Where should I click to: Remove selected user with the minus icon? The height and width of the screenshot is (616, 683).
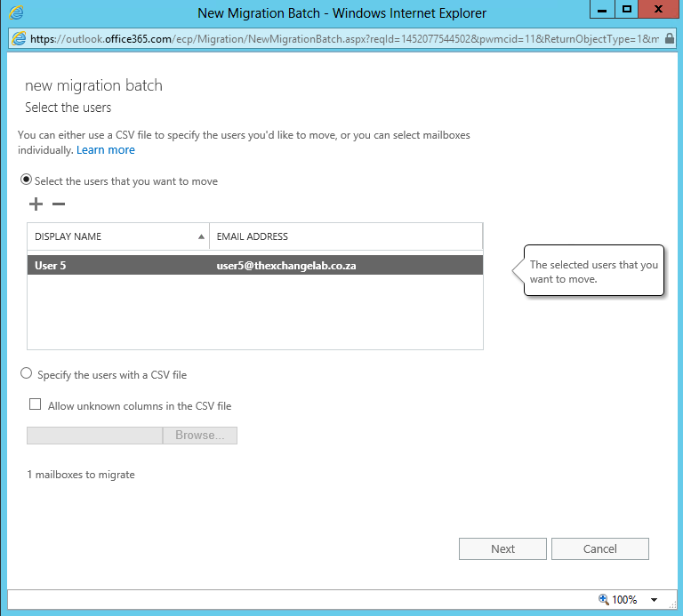click(59, 204)
